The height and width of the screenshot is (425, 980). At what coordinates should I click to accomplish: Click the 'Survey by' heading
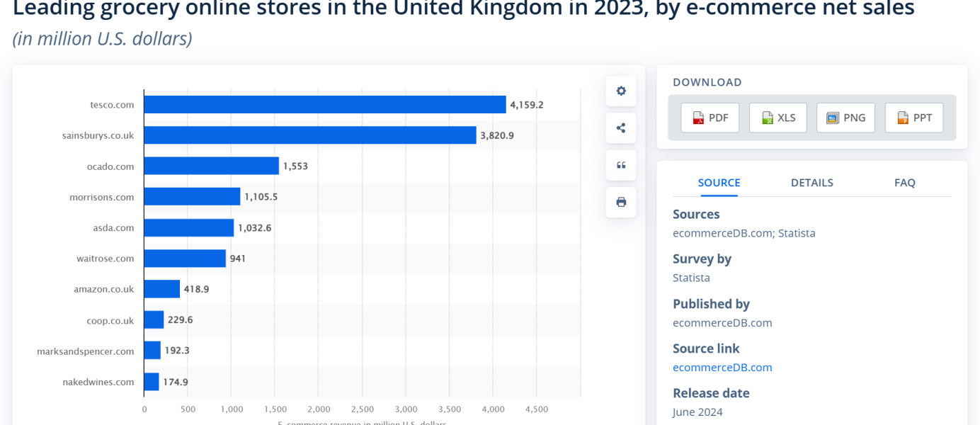[x=702, y=259]
